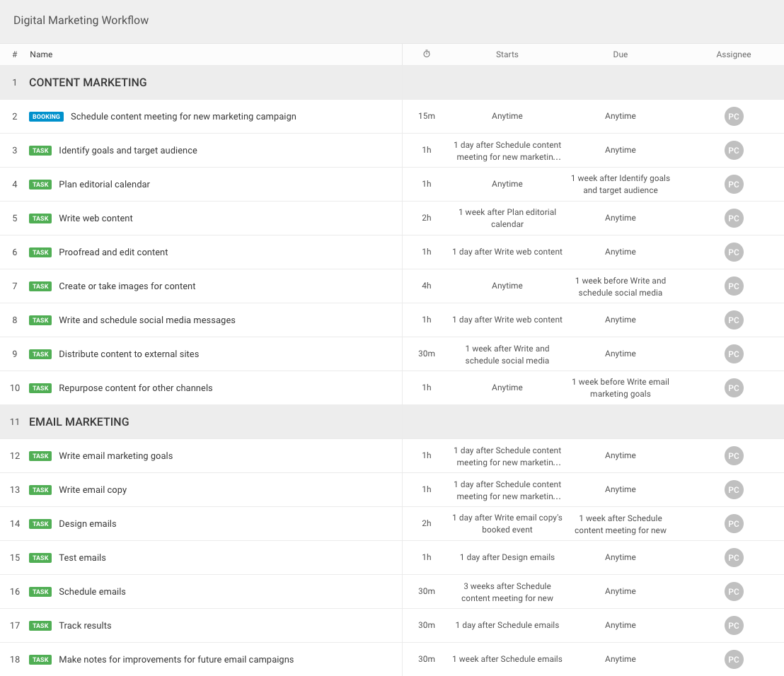Sort by the Name column header
The height and width of the screenshot is (676, 784).
pos(41,54)
